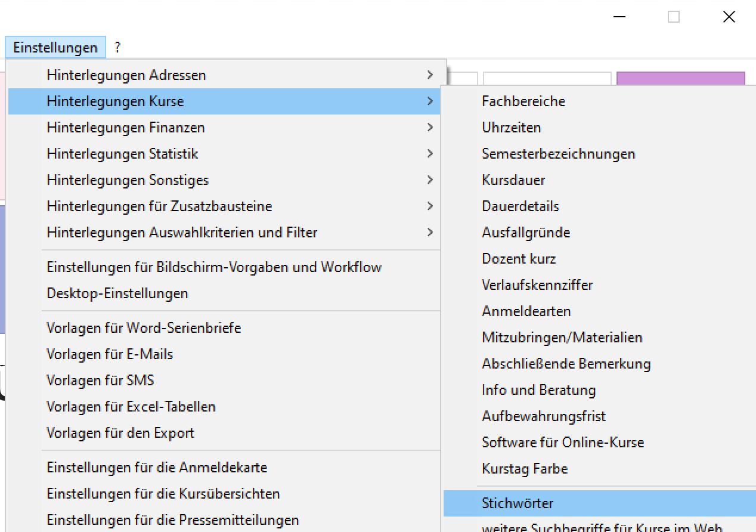756x532 pixels.
Task: Select Vorlagen für Excel-Tabellen
Action: (x=224, y=407)
